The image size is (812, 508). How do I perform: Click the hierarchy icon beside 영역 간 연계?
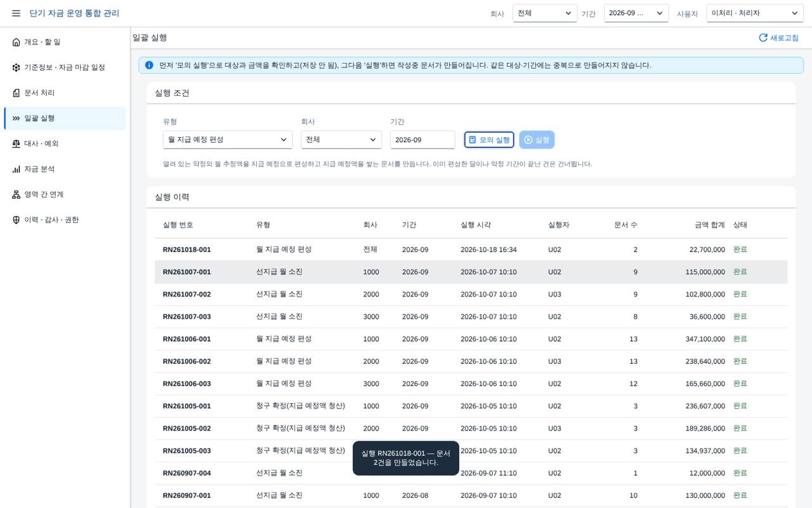click(x=16, y=194)
